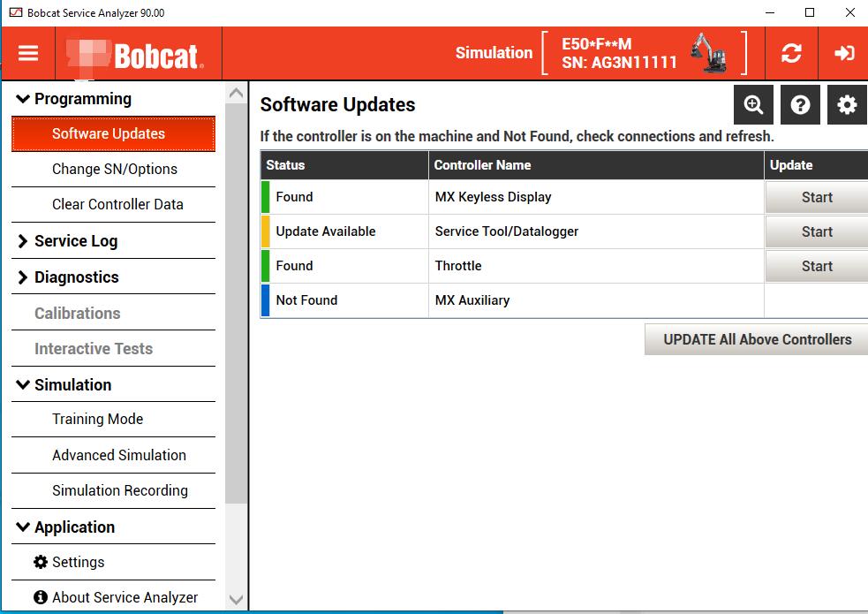This screenshot has width=868, height=614.
Task: Click the refresh connection icon
Action: pyautogui.click(x=791, y=53)
